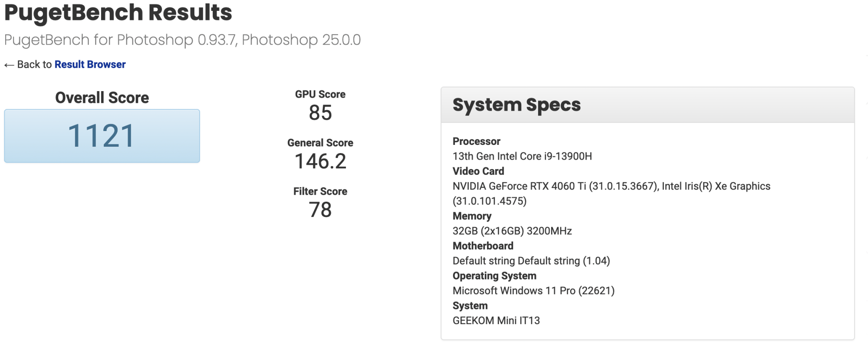Click the Result Browser link
The height and width of the screenshot is (354, 868).
click(90, 65)
